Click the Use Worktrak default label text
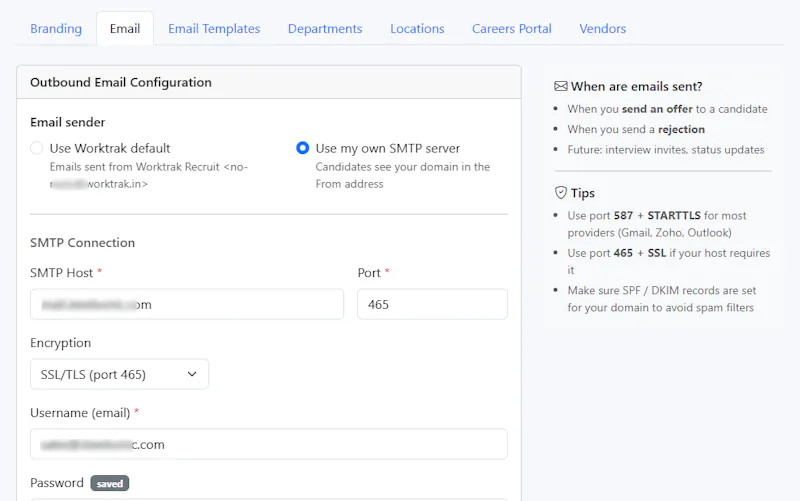Screen dimensions: 800x501 coord(110,148)
